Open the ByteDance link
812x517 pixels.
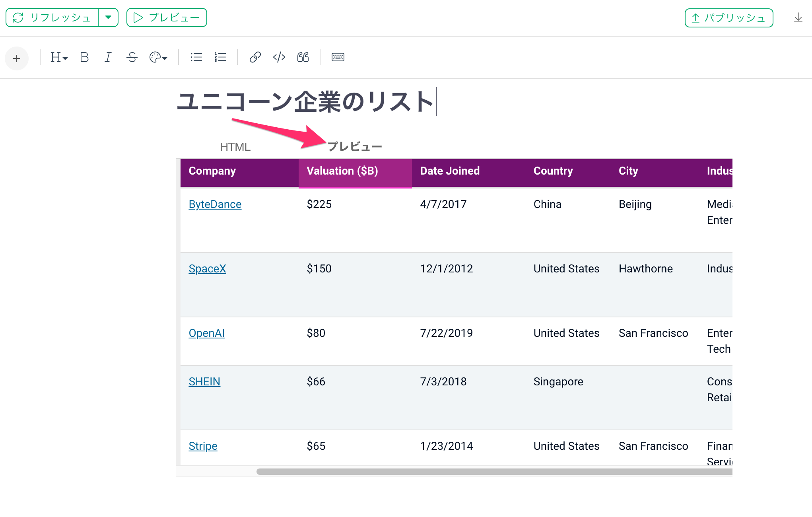pyautogui.click(x=215, y=204)
